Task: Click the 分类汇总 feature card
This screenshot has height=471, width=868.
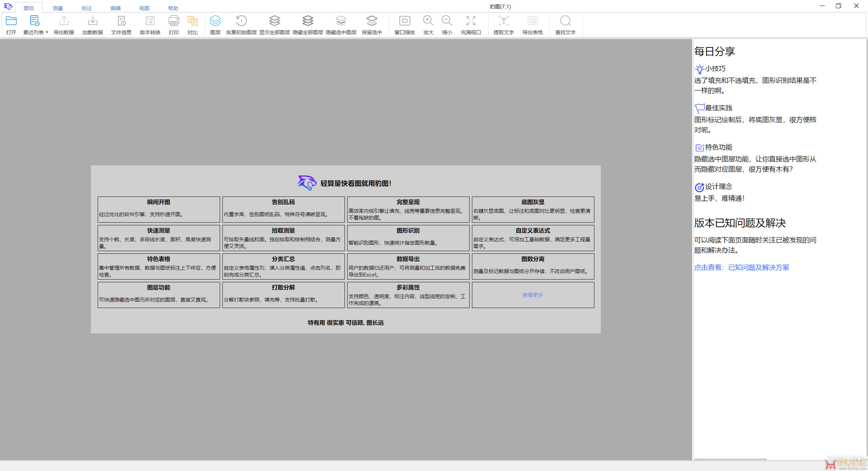Action: click(283, 266)
